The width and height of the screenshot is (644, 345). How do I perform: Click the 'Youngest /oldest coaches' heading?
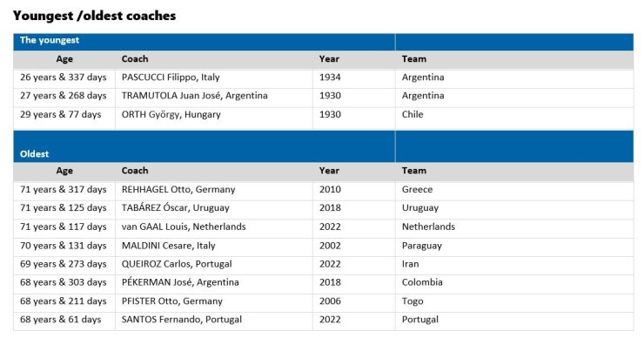point(95,16)
